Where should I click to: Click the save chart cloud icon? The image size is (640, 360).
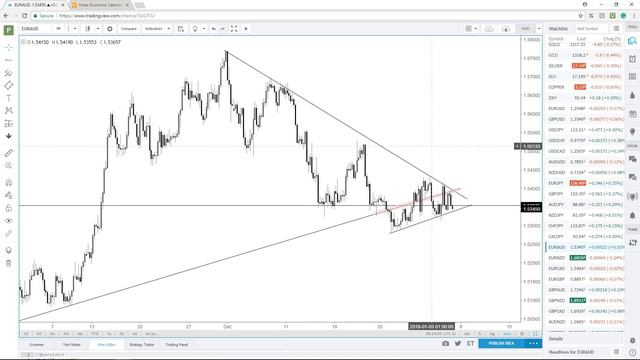point(489,29)
